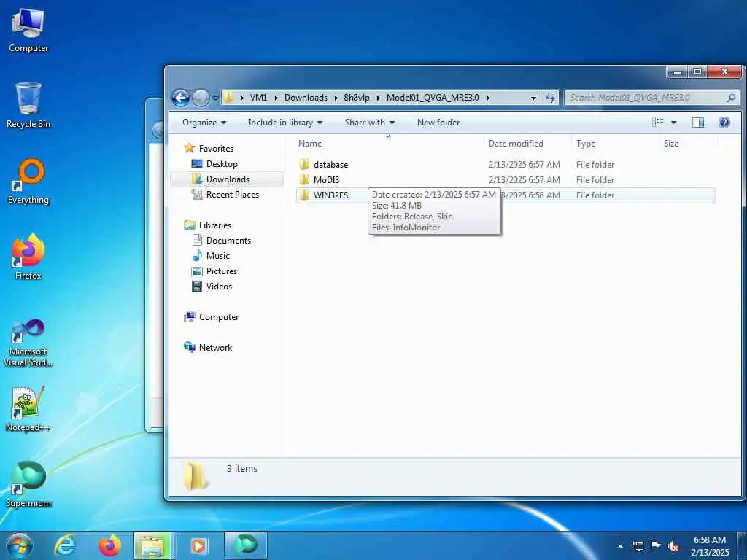Refresh the folder with the address bar refresh icon
747x560 pixels.
point(550,98)
